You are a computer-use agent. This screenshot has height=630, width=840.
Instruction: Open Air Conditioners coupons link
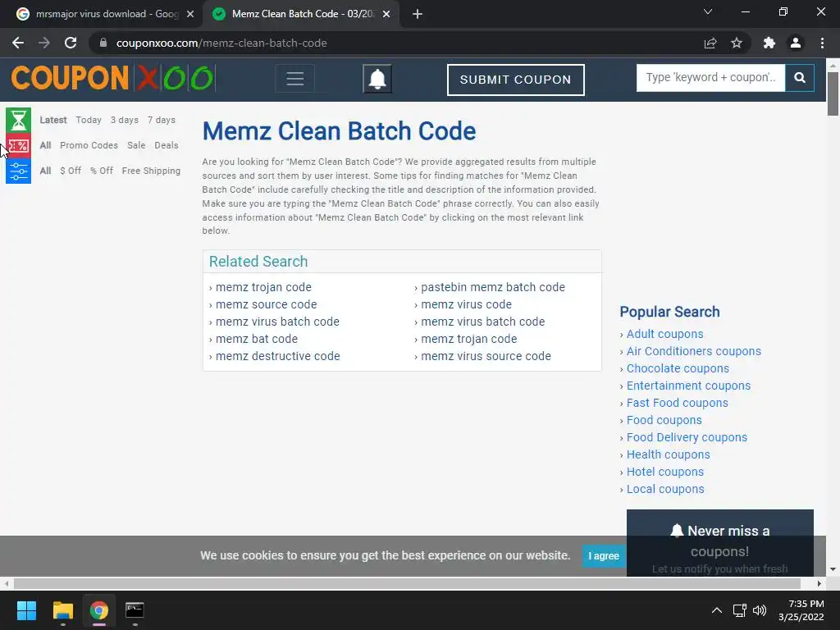694,351
